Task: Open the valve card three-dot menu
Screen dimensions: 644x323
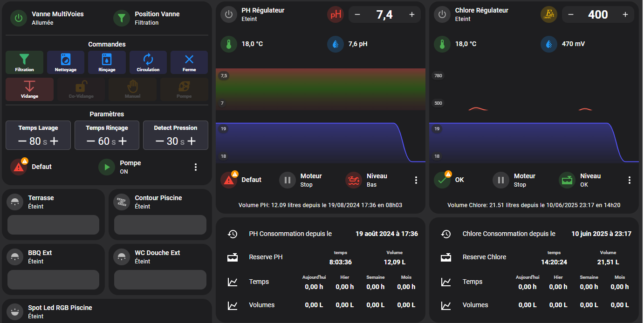Action: click(x=196, y=167)
